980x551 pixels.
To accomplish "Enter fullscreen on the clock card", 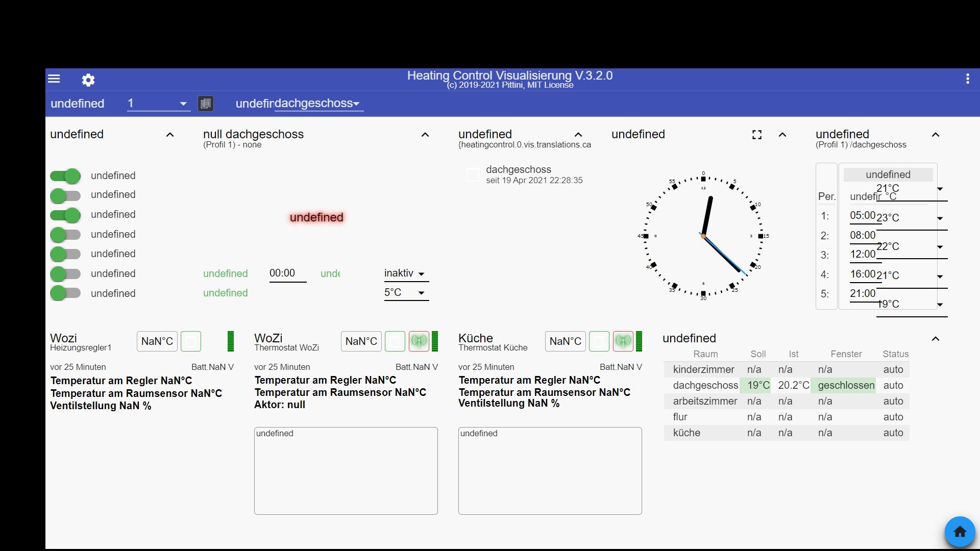I will pos(757,135).
